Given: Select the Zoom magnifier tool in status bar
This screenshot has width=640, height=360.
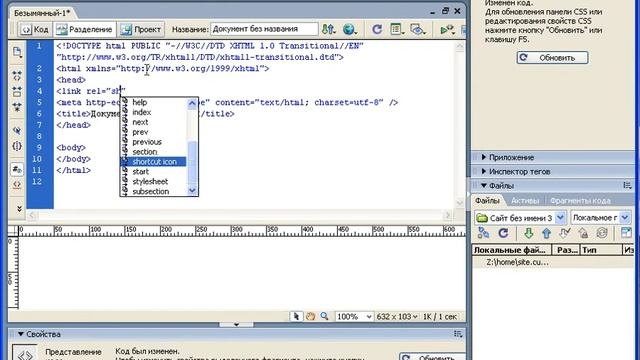Looking at the screenshot, I should (324, 316).
